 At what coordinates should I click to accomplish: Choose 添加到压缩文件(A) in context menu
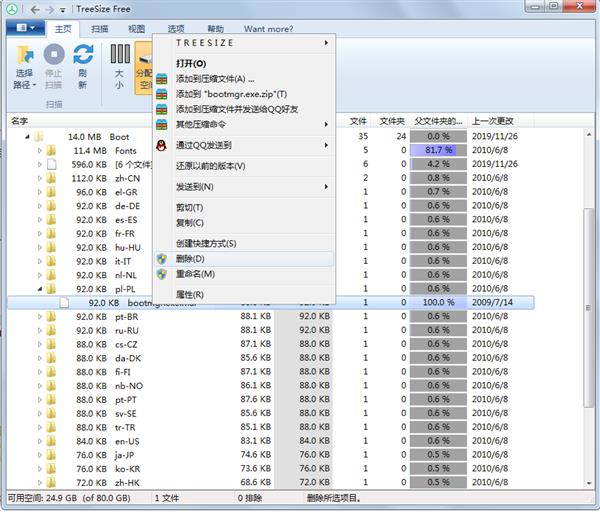click(x=244, y=79)
